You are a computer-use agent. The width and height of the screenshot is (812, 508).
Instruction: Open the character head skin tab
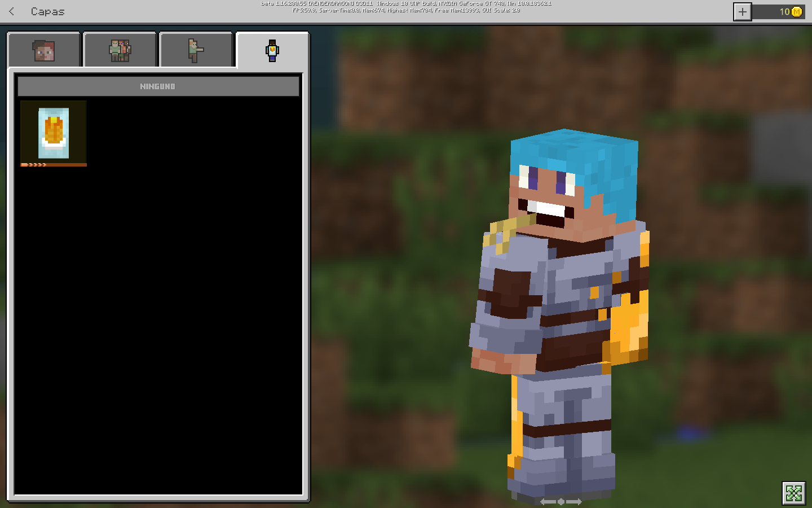(44, 50)
